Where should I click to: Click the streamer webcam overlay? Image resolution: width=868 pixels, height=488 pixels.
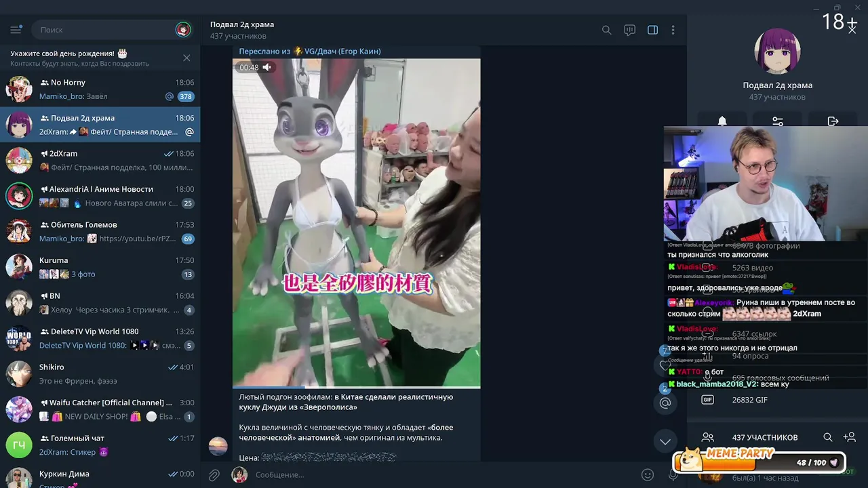[766, 184]
